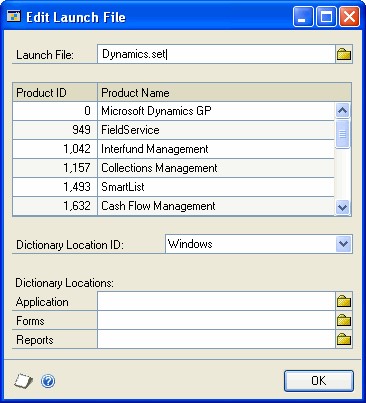This screenshot has width=366, height=403.
Task: Select the Cash Flow Management row
Action: [x=173, y=206]
